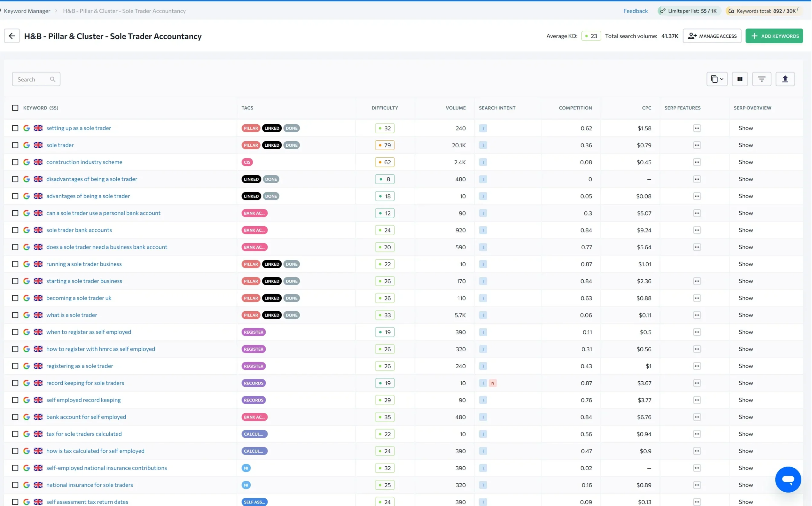Show SERP overview for how is tax calculated for self employed
The width and height of the screenshot is (812, 506).
[746, 451]
